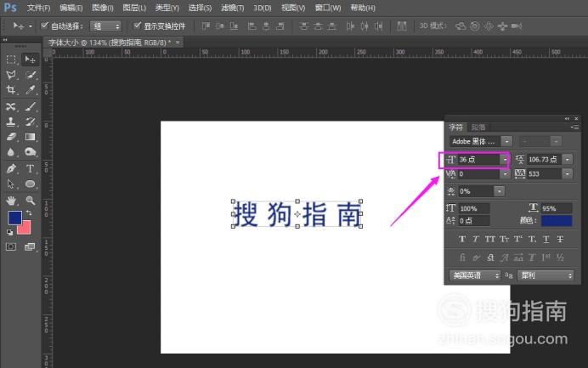
Task: Select the Lasso tool
Action: point(11,75)
